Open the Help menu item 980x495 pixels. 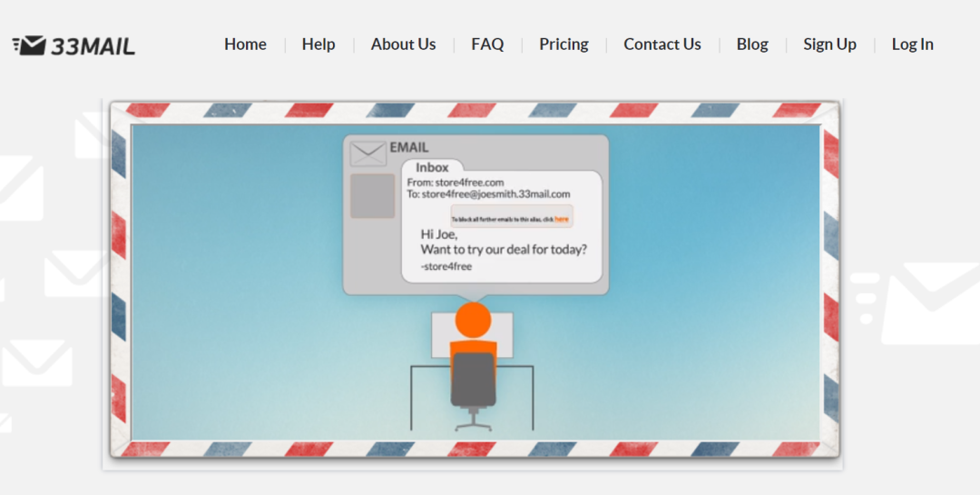pos(318,45)
